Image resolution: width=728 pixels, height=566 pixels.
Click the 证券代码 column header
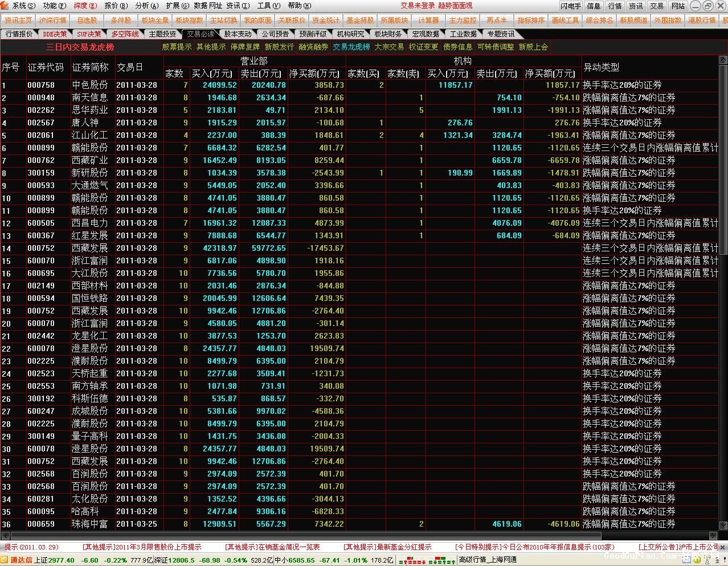(x=46, y=67)
